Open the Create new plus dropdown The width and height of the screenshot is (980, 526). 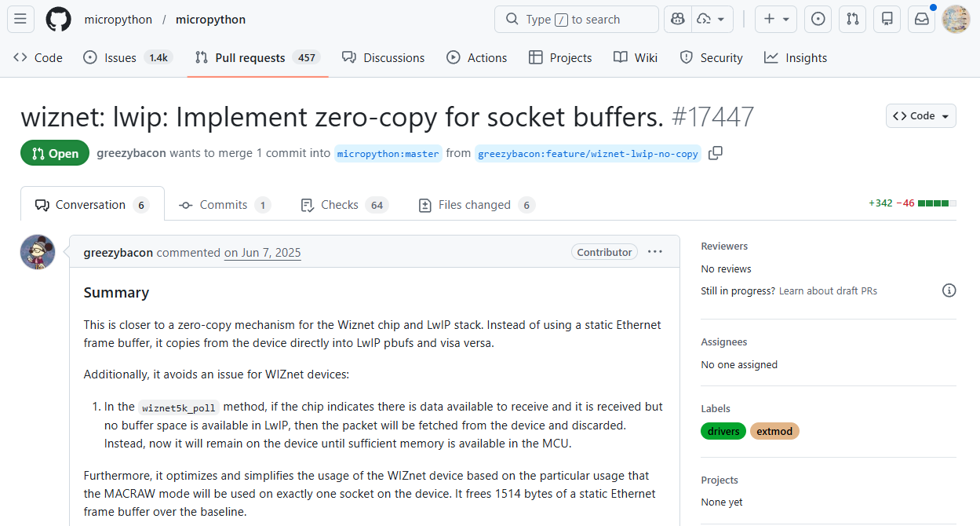coord(775,19)
